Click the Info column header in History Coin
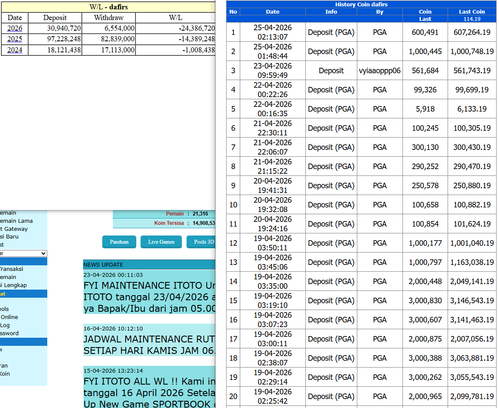 (331, 12)
